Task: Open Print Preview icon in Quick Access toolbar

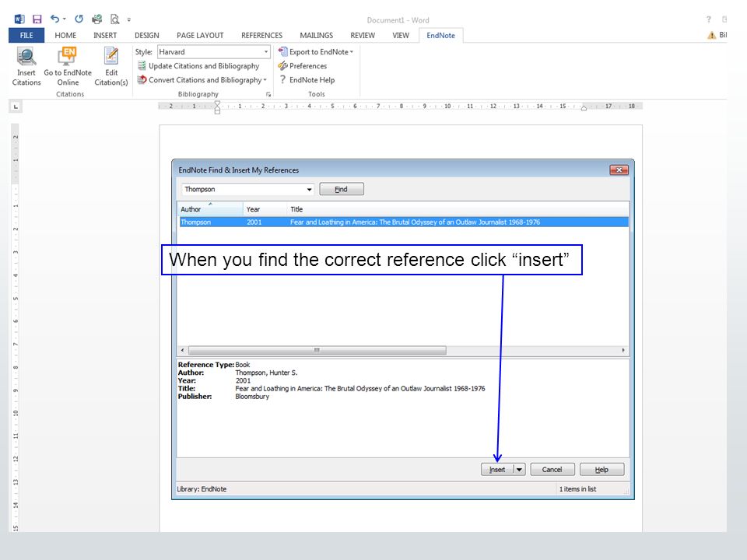Action: tap(115, 19)
